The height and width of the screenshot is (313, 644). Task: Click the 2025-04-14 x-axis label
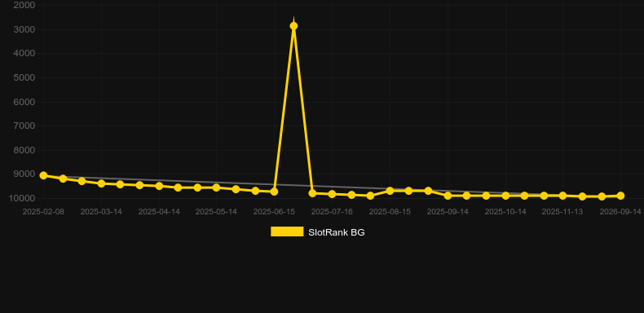(159, 212)
